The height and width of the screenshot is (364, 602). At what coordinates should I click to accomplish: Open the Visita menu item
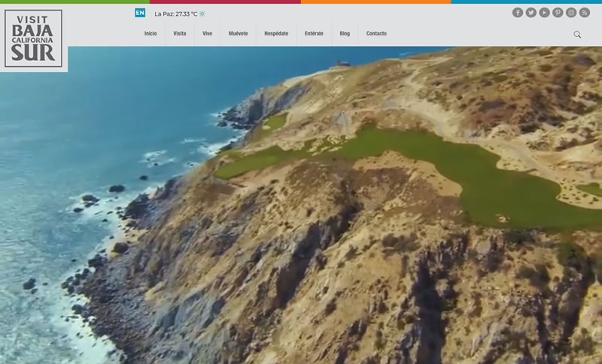(180, 33)
